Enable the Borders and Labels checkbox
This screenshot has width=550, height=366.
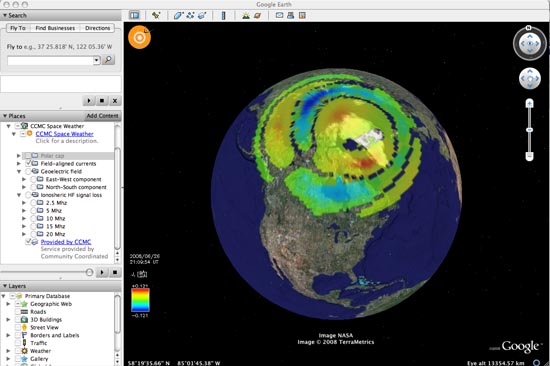[x=18, y=335]
